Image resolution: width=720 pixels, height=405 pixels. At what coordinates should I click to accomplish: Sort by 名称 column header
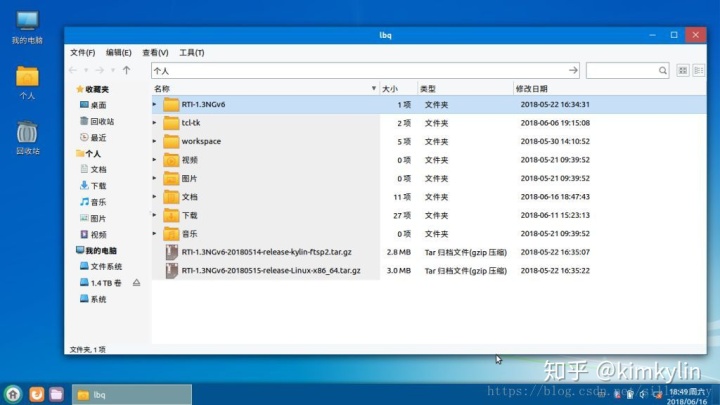pyautogui.click(x=265, y=89)
